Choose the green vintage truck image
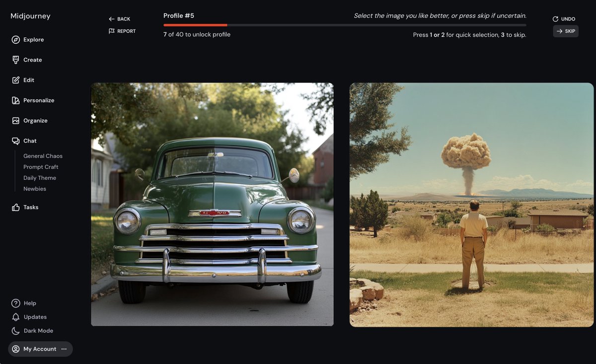 coord(212,204)
